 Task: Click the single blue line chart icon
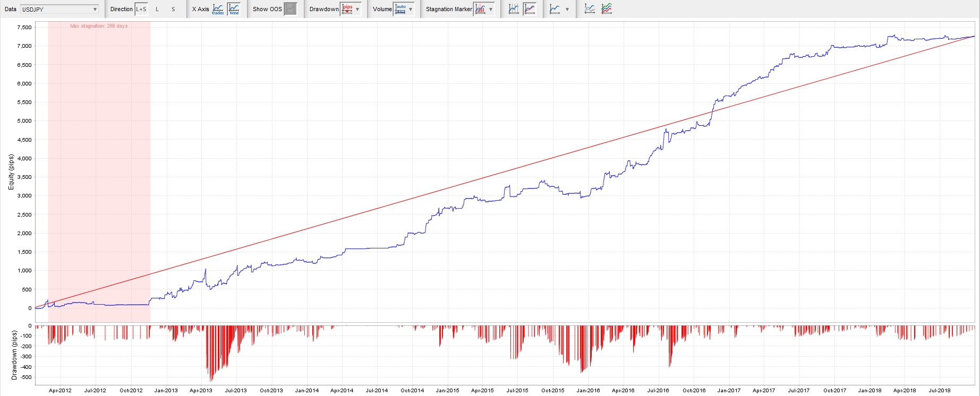(x=555, y=9)
